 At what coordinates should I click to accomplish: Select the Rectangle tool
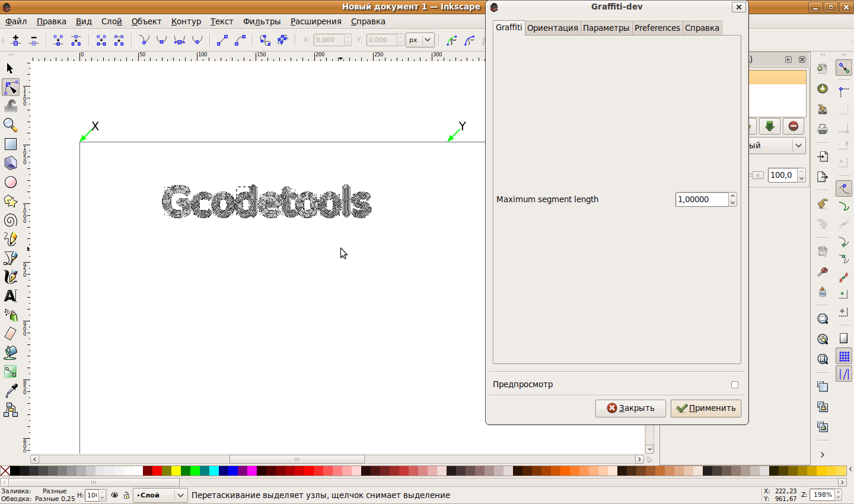pyautogui.click(x=10, y=145)
